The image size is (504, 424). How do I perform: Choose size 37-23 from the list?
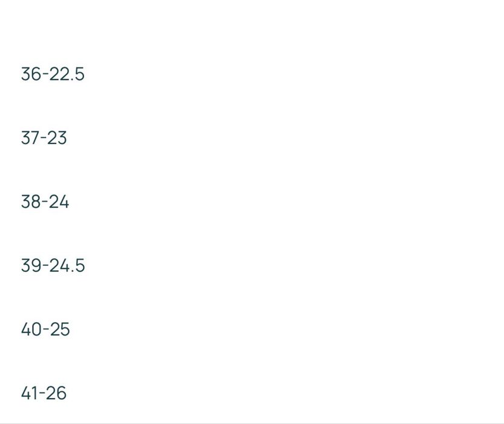pyautogui.click(x=44, y=137)
